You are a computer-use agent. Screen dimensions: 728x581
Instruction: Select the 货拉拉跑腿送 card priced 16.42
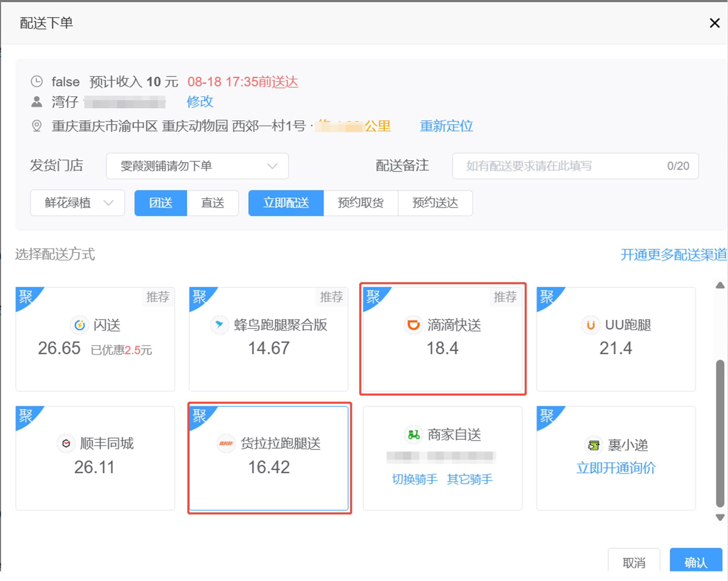coord(269,458)
